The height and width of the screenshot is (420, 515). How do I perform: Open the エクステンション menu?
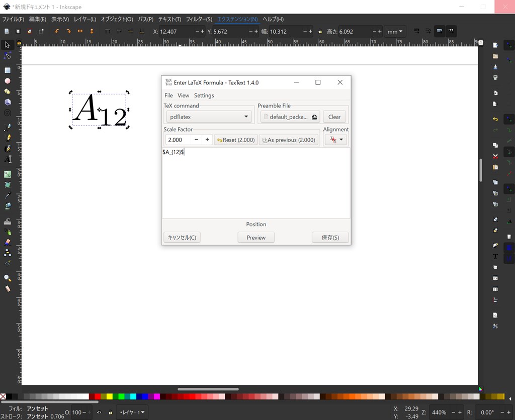point(237,19)
